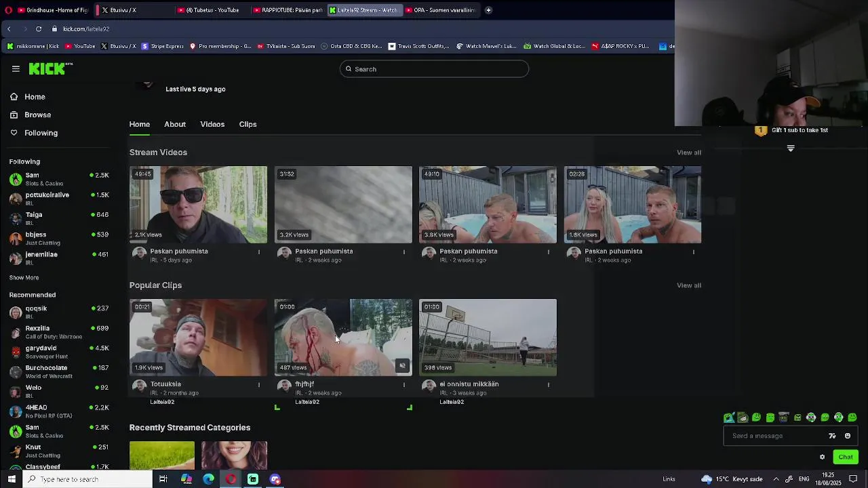868x488 pixels.
Task: Open jenemiliae channel in Following
Action: tap(59, 258)
